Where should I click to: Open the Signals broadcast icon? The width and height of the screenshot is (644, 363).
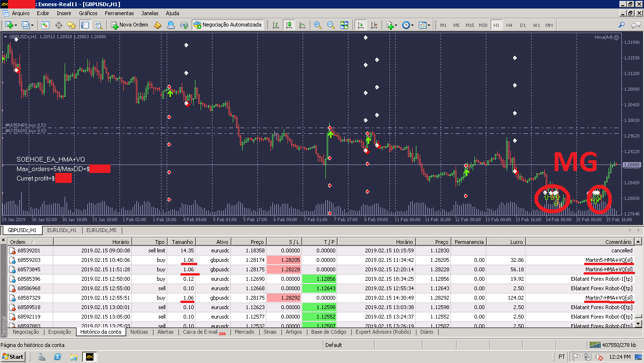coord(184,25)
